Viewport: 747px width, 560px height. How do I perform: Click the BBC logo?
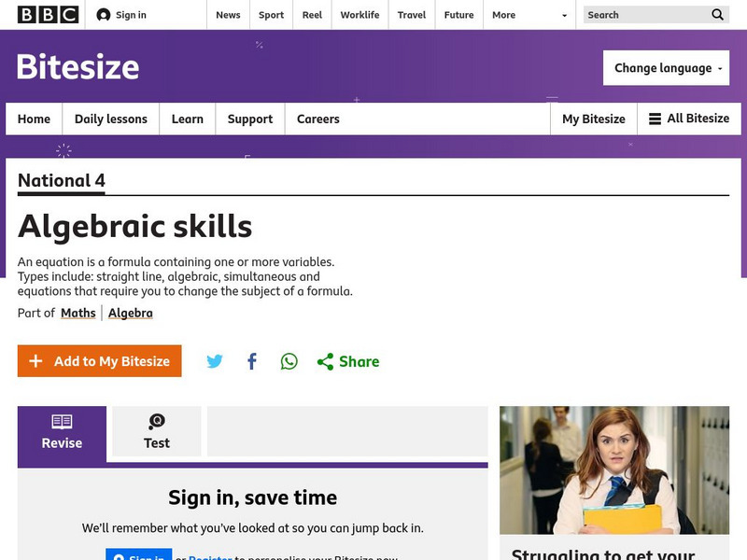(49, 15)
